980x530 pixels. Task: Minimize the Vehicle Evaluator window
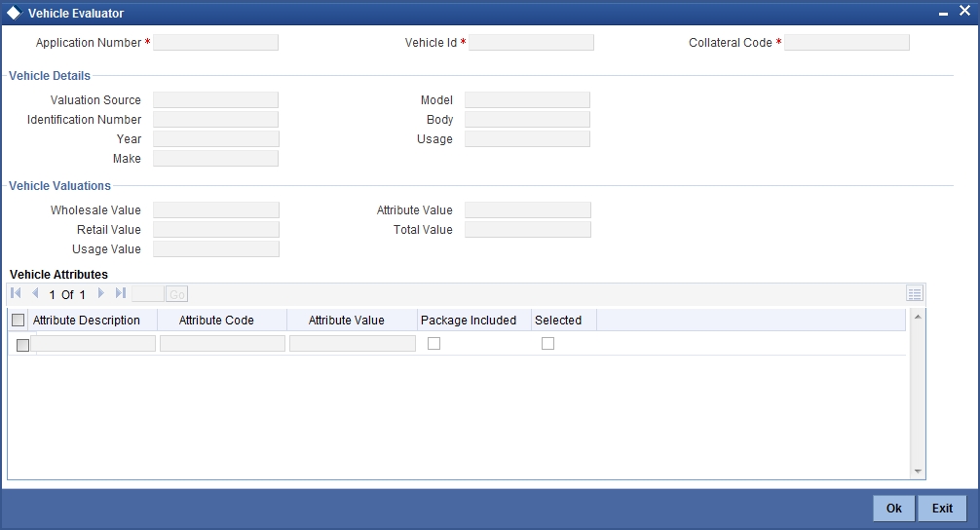coord(943,13)
